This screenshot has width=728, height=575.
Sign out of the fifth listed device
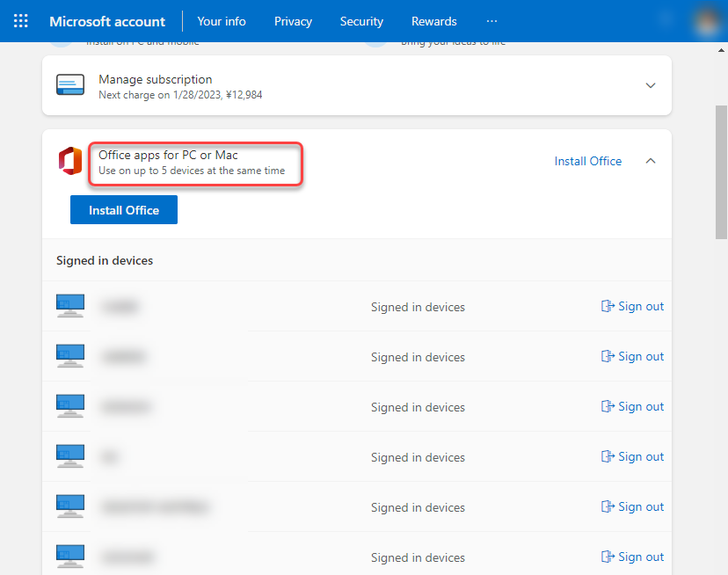[x=632, y=507]
